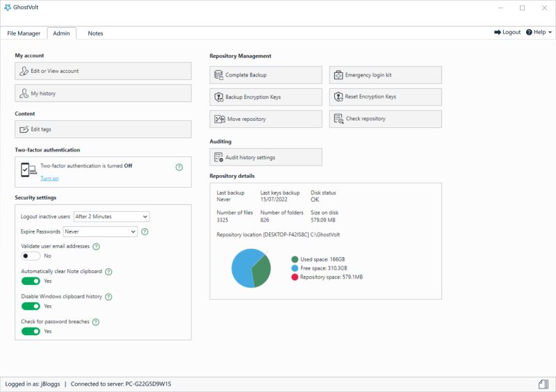
Task: Click Number of files value 3325
Action: (x=222, y=220)
